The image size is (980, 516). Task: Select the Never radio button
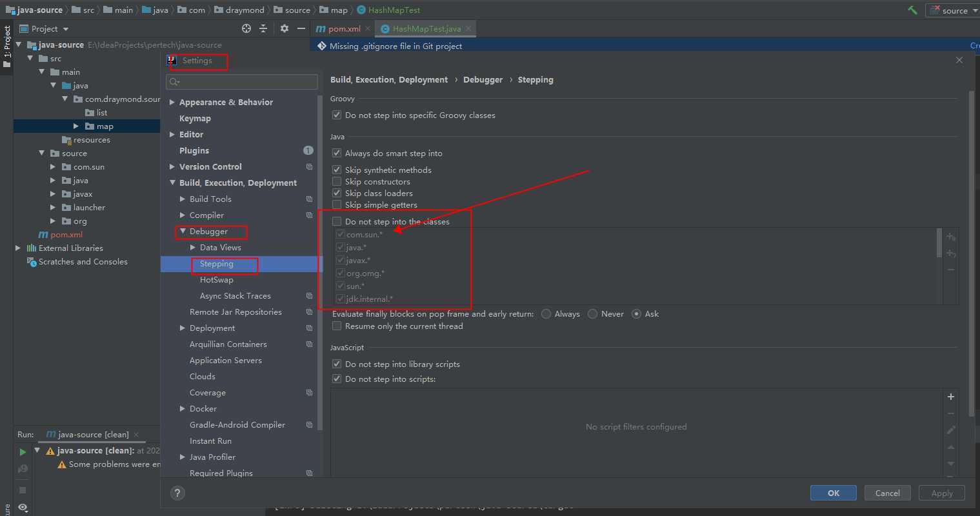tap(593, 314)
